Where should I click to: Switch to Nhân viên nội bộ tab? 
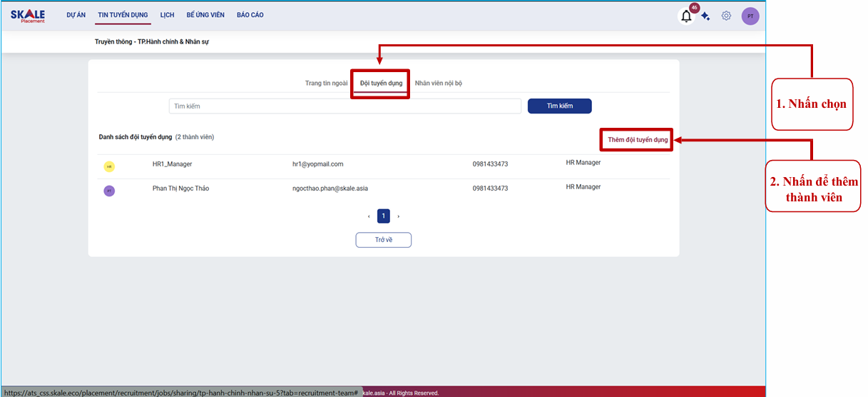point(439,84)
